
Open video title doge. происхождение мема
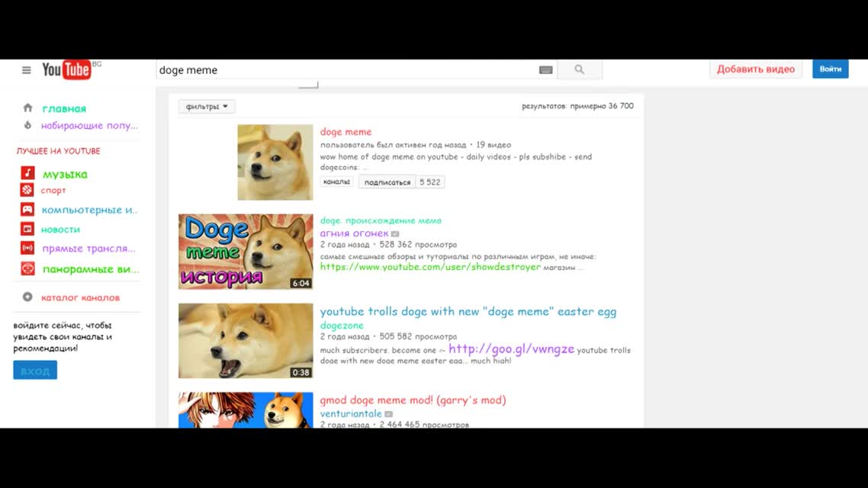(x=381, y=220)
